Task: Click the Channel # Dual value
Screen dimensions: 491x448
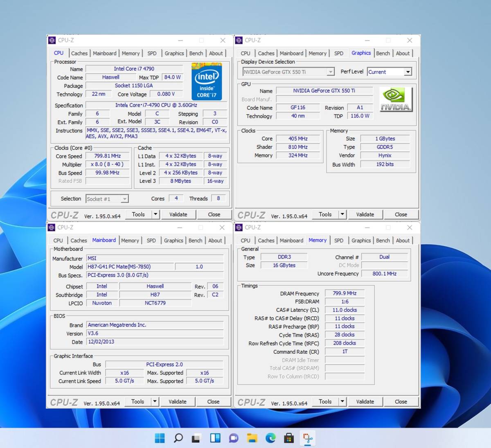Action: [x=385, y=257]
